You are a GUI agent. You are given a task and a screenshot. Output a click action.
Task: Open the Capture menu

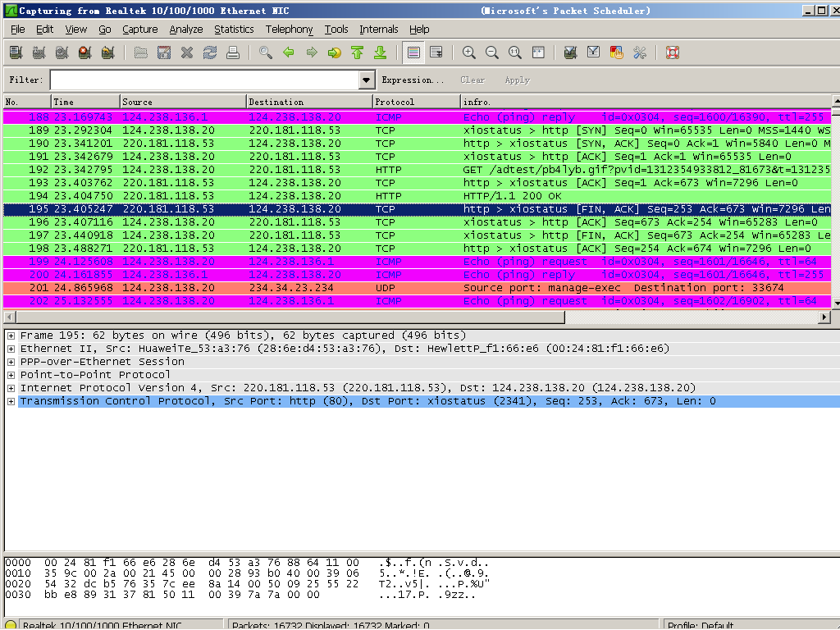(x=139, y=30)
